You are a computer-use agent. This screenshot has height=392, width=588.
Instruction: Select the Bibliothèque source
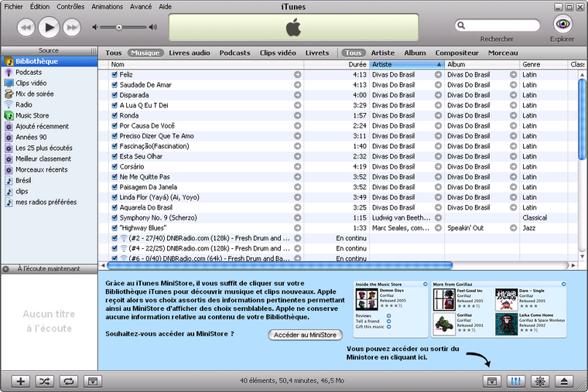tap(49, 61)
